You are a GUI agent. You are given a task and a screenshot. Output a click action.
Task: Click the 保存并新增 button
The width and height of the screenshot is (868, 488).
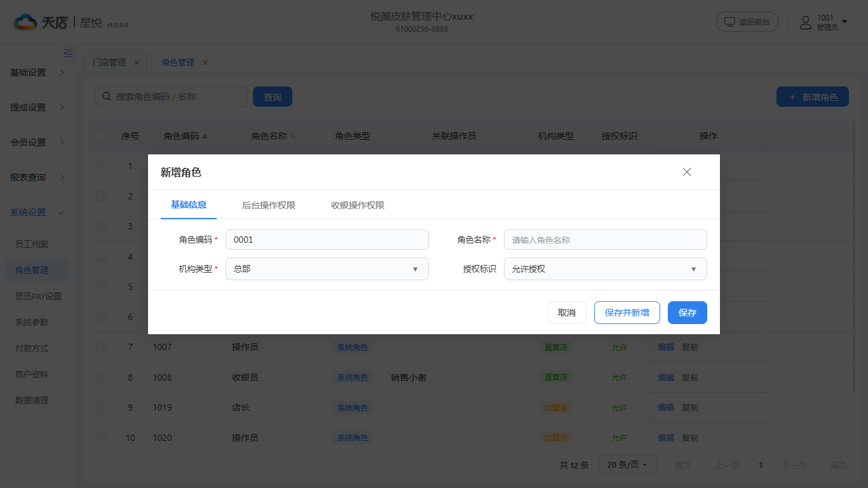coord(627,313)
